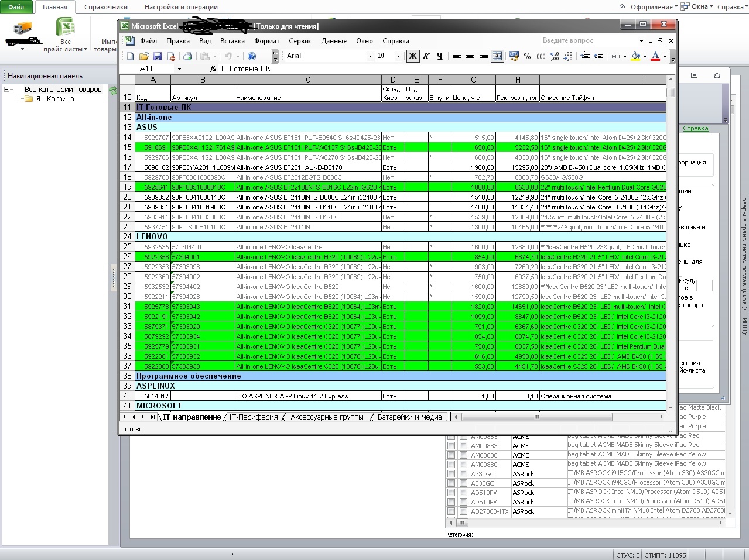Image resolution: width=749 pixels, height=560 pixels.
Task: Click cell 'LENOVO' in row 24
Action: (x=401, y=236)
